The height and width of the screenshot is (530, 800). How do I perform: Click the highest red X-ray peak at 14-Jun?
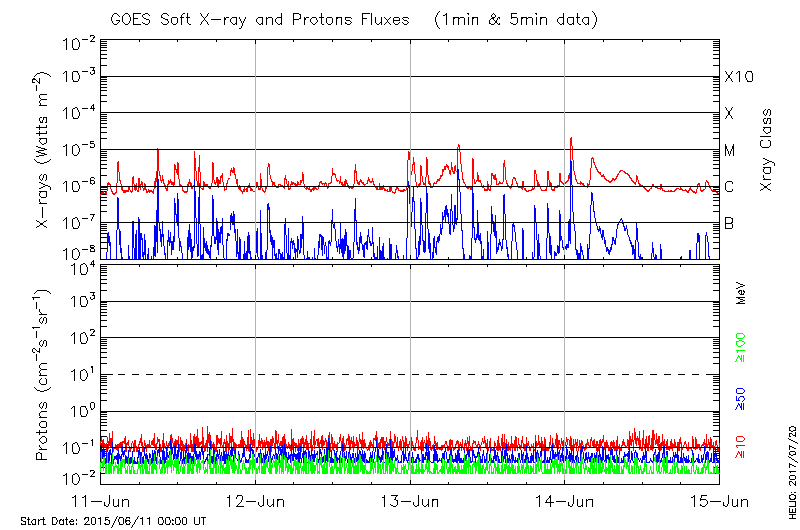571,139
